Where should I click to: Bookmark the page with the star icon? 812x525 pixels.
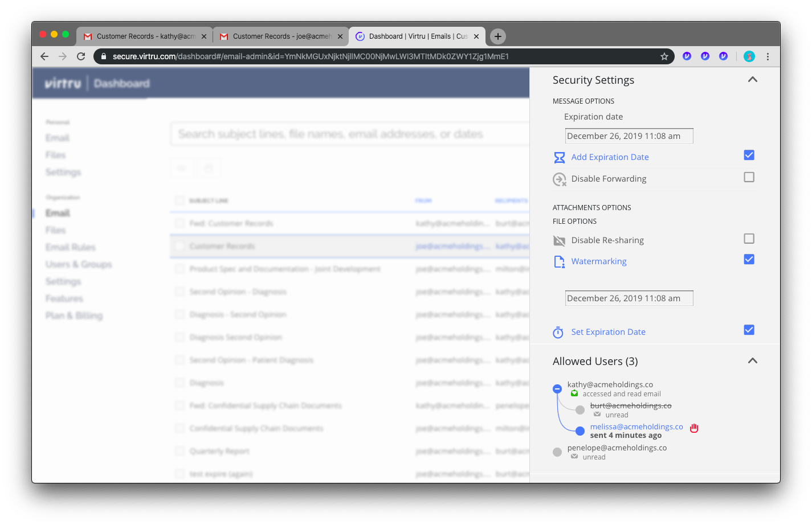(664, 56)
